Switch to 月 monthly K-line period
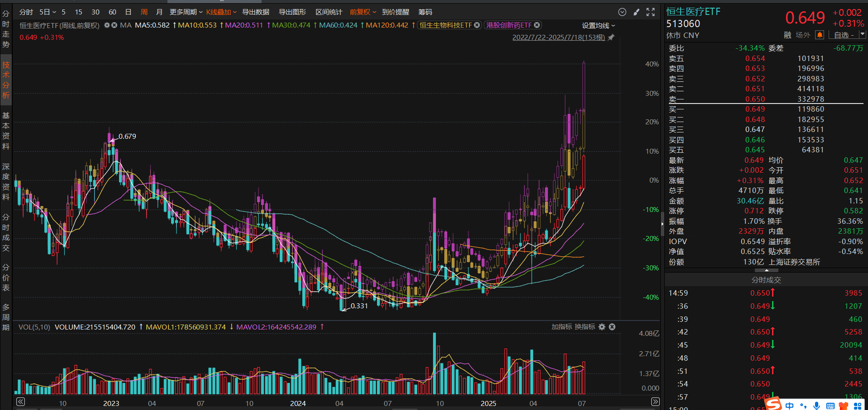Screen dimensions: 868x410 click(x=159, y=12)
